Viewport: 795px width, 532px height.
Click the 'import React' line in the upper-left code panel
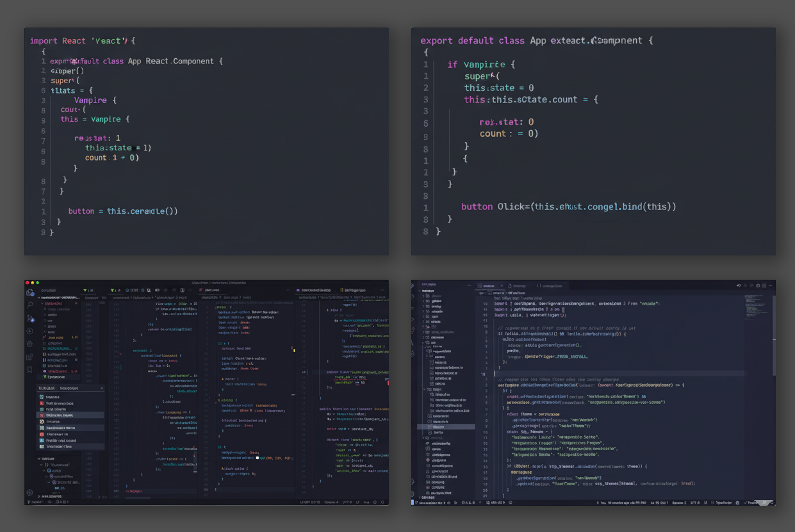pyautogui.click(x=83, y=40)
